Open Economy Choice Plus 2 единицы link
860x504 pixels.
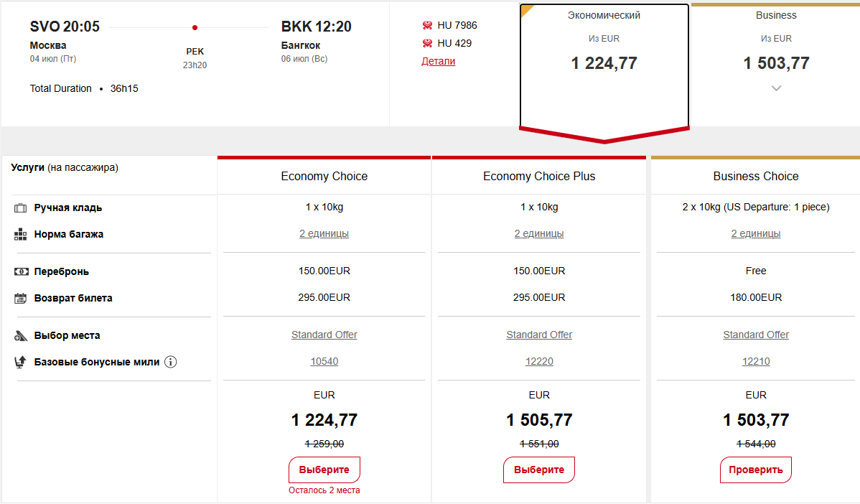click(538, 233)
